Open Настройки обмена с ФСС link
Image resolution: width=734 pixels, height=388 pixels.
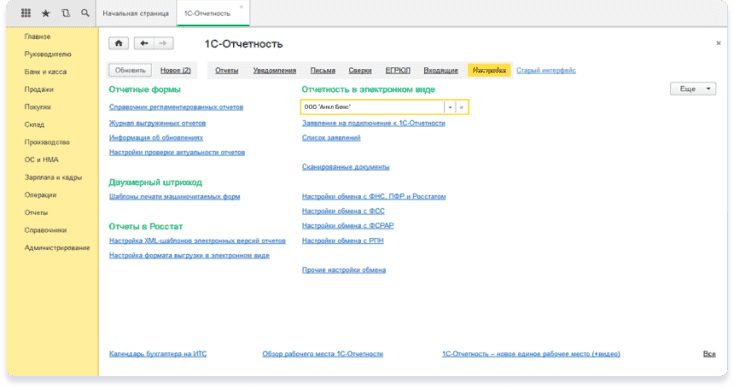[x=343, y=211]
